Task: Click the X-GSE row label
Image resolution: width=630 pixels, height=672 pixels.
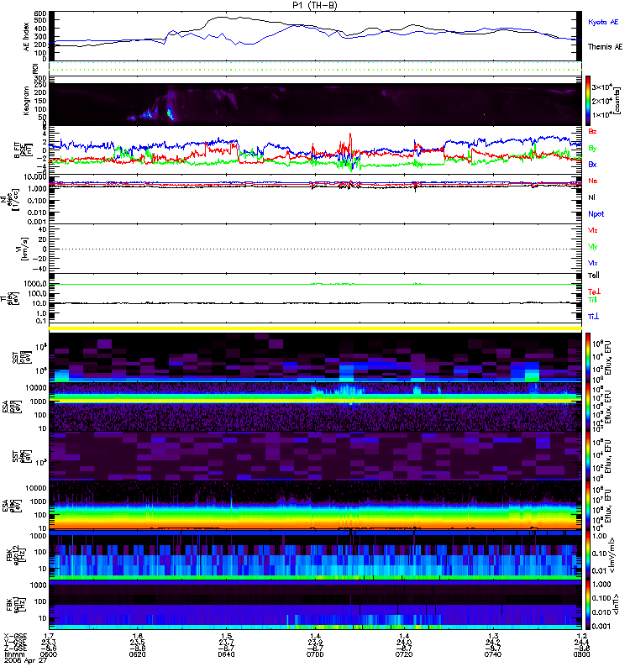Action: (x=15, y=636)
